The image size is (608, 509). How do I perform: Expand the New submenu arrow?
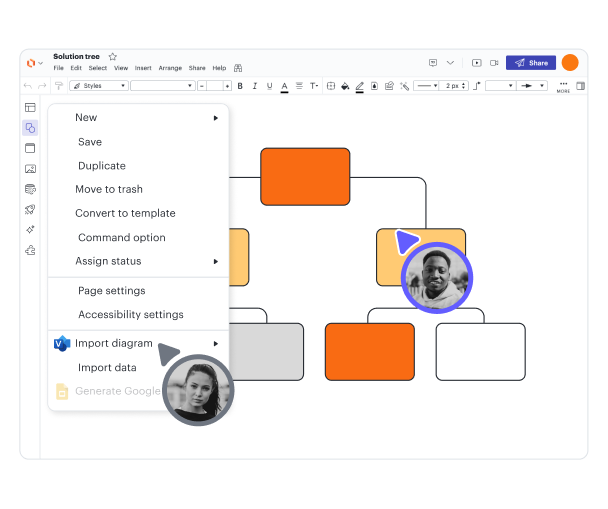click(x=215, y=118)
